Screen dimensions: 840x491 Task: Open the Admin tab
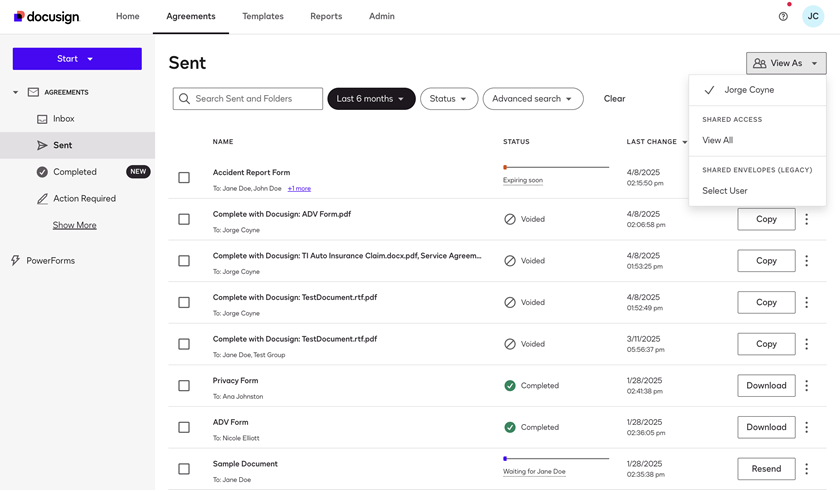(x=382, y=17)
